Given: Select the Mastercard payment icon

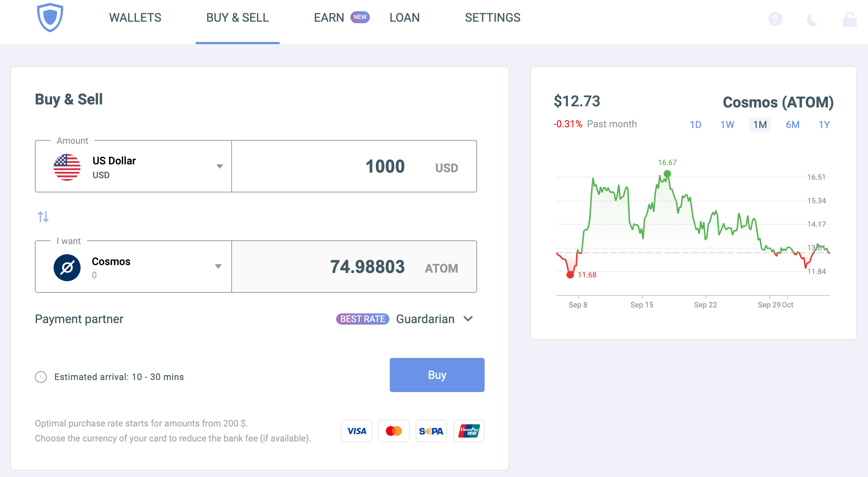Looking at the screenshot, I should 394,431.
